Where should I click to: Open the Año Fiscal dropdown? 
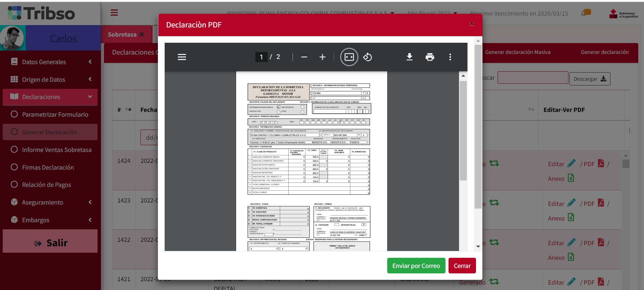432,13
